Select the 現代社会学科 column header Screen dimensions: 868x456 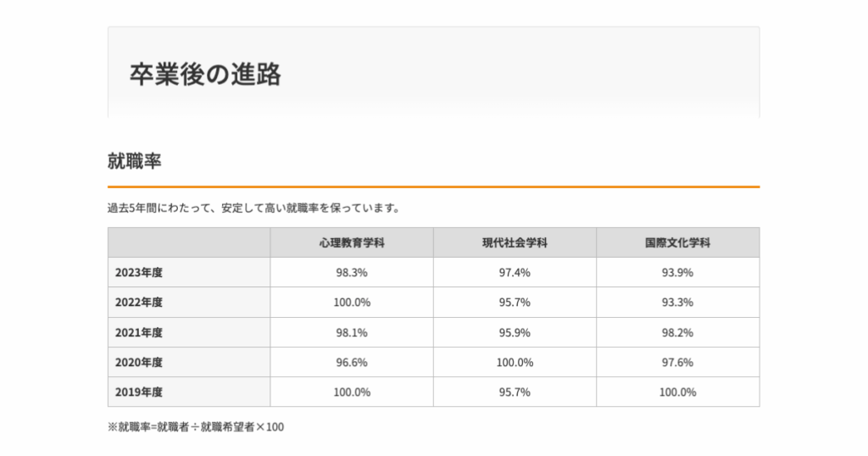coord(515,242)
